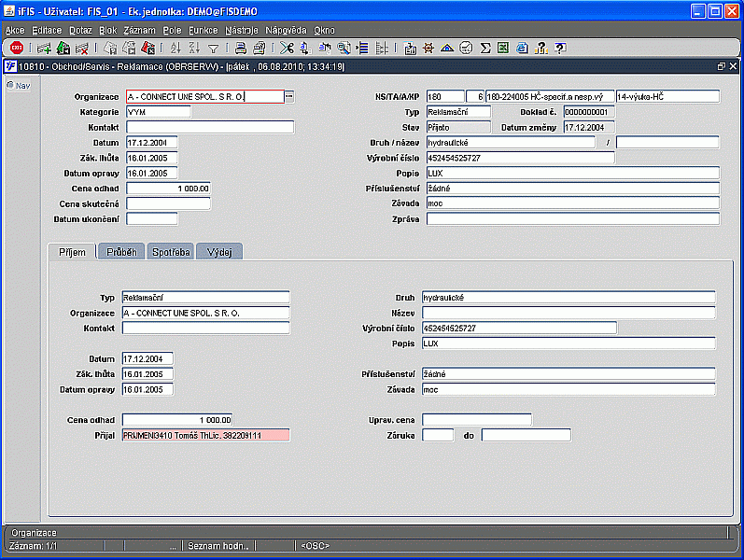Open the Dotaz menu
The height and width of the screenshot is (560, 744).
tap(80, 31)
